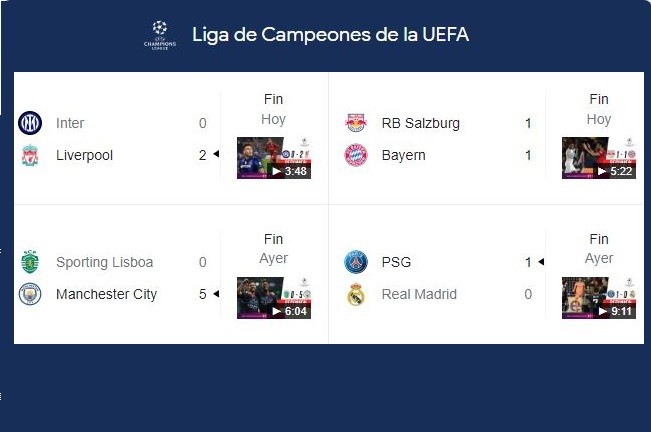Click the Liverpool club crest icon
The height and width of the screenshot is (432, 651).
30,155
